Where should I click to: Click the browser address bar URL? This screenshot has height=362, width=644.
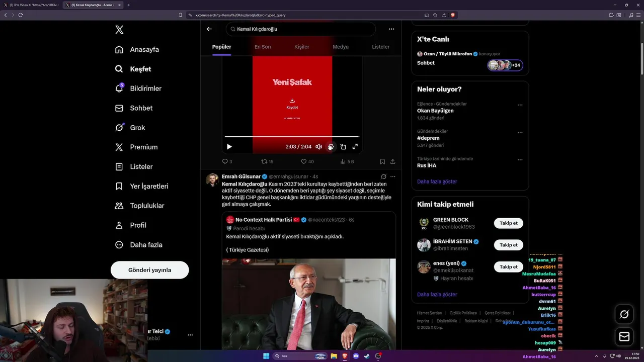pyautogui.click(x=240, y=15)
